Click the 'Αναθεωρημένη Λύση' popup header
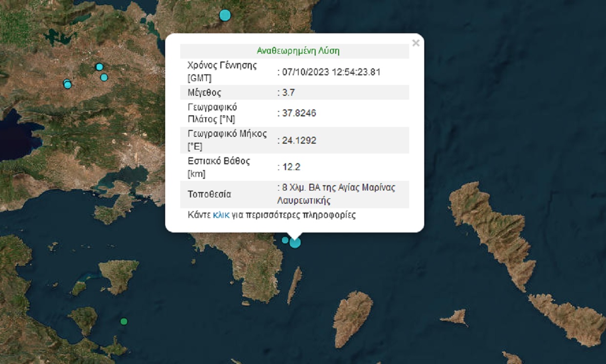Screen dimensions: 606x364 click(298, 51)
